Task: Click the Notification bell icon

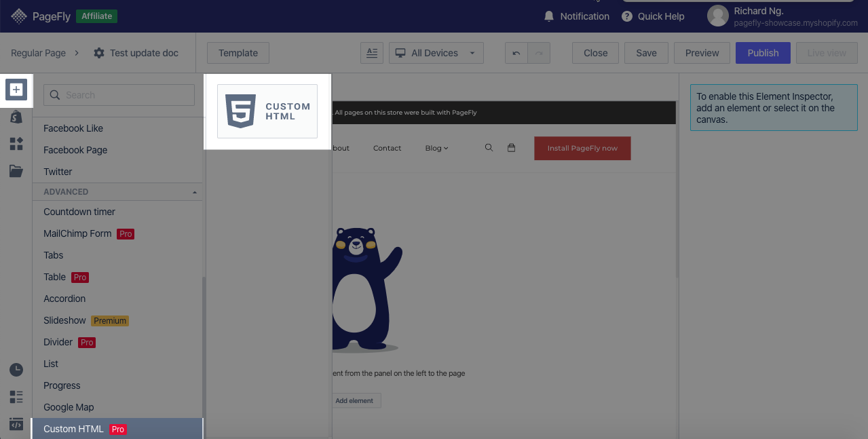Action: [x=549, y=16]
